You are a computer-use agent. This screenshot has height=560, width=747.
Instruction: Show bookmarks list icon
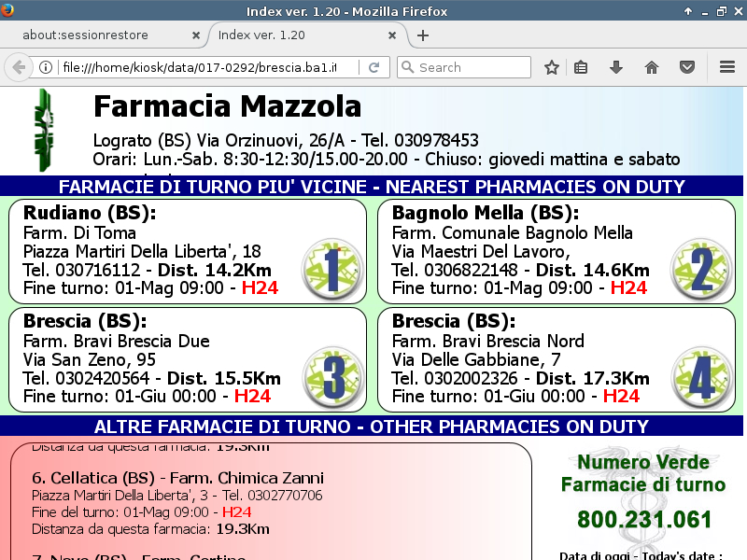coord(580,67)
